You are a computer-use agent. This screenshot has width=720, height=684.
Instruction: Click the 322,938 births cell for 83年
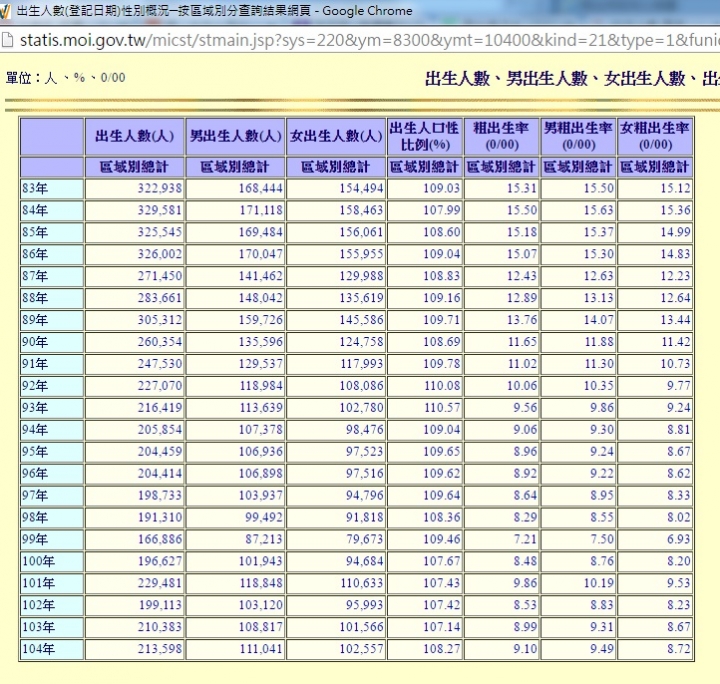click(x=135, y=189)
